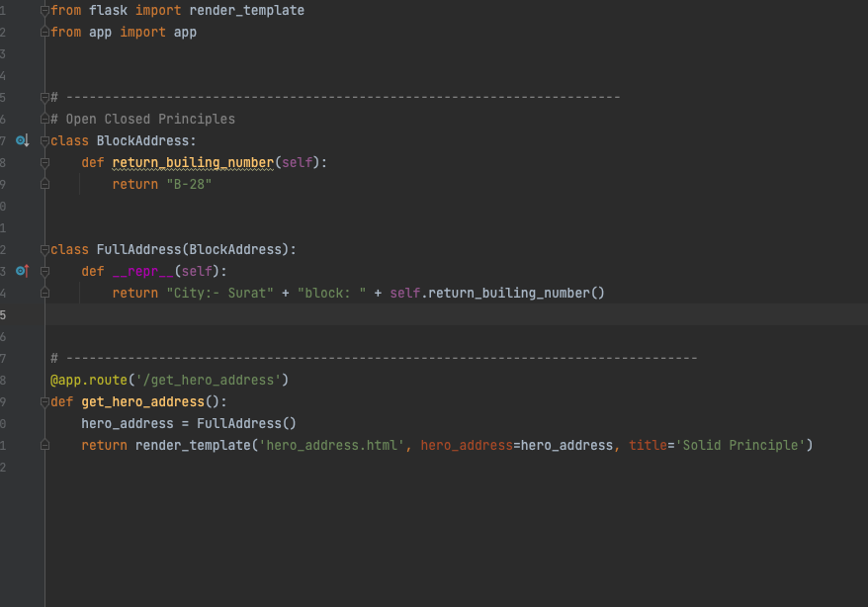Collapse the flask import statement region
This screenshot has height=607, width=868.
point(43,10)
